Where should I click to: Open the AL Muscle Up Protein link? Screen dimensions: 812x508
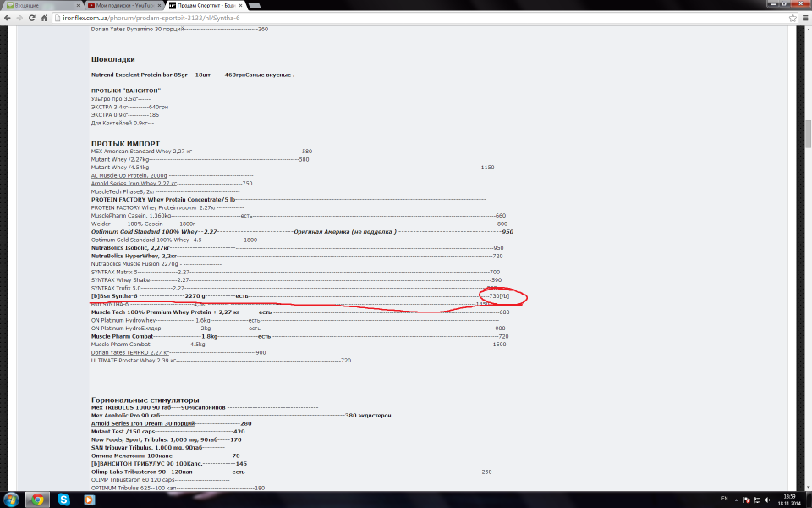coord(129,175)
